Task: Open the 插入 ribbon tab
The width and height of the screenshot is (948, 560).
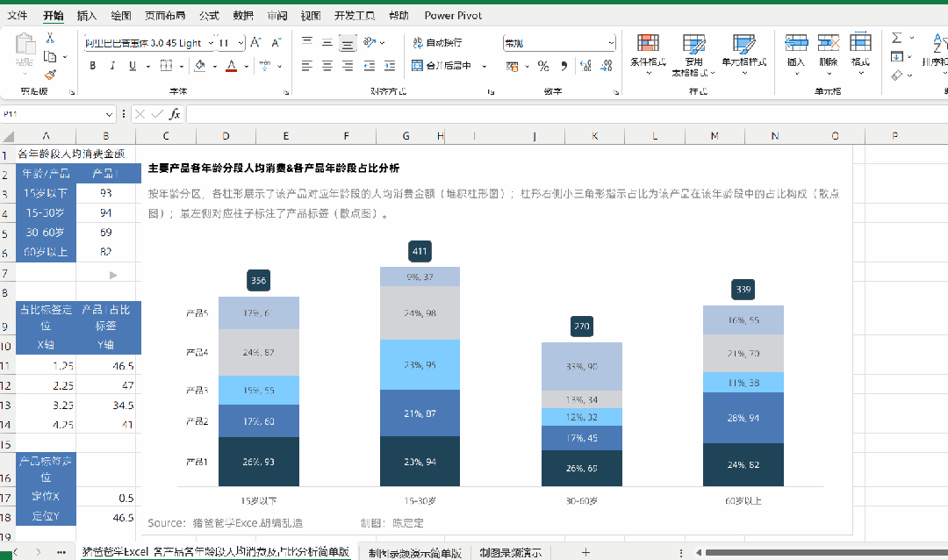Action: pos(87,16)
